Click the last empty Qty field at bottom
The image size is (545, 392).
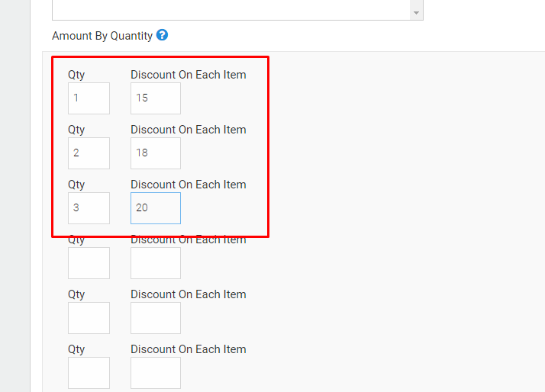point(89,373)
